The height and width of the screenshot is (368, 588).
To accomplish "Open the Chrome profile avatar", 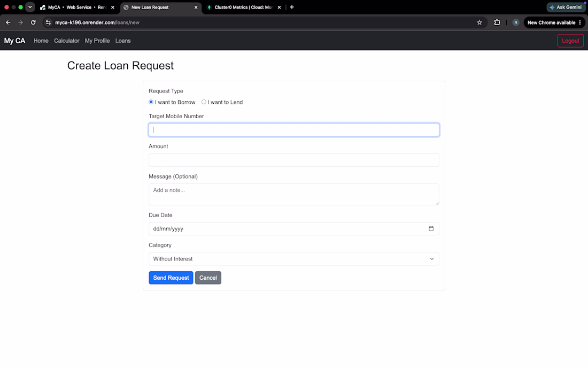I will click(516, 22).
